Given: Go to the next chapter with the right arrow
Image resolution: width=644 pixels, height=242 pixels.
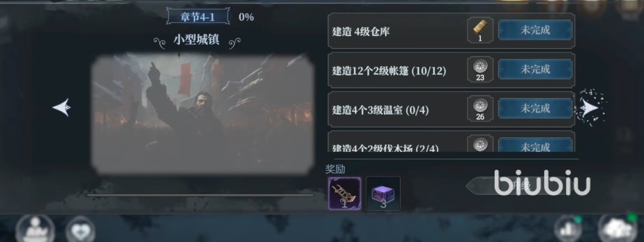Looking at the screenshot, I should 590,107.
